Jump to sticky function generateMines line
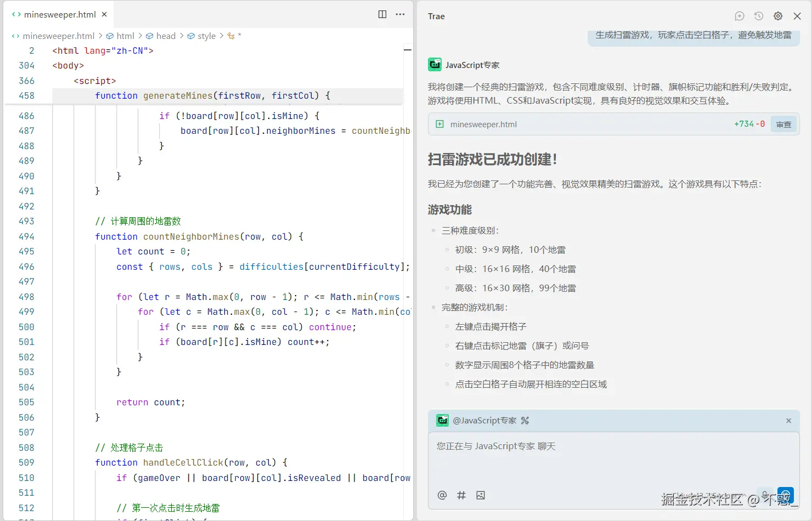The height and width of the screenshot is (521, 812). 212,95
